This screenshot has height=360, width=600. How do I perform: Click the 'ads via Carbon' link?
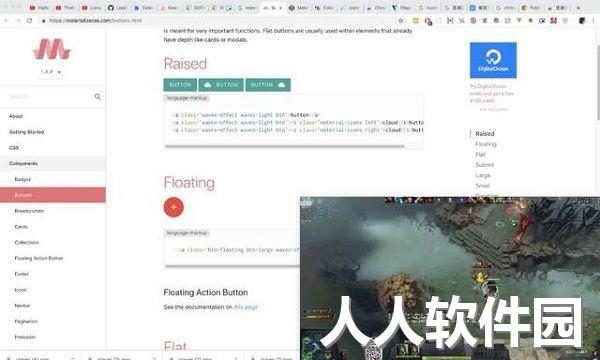click(x=494, y=109)
